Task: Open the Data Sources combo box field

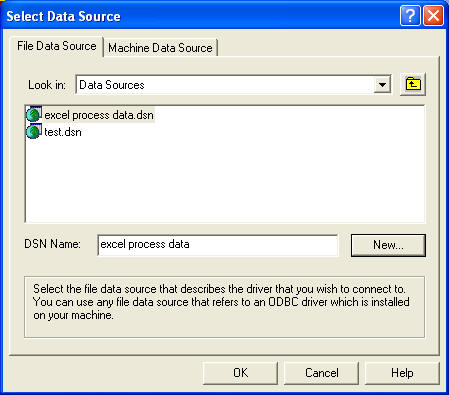Action: [x=233, y=85]
